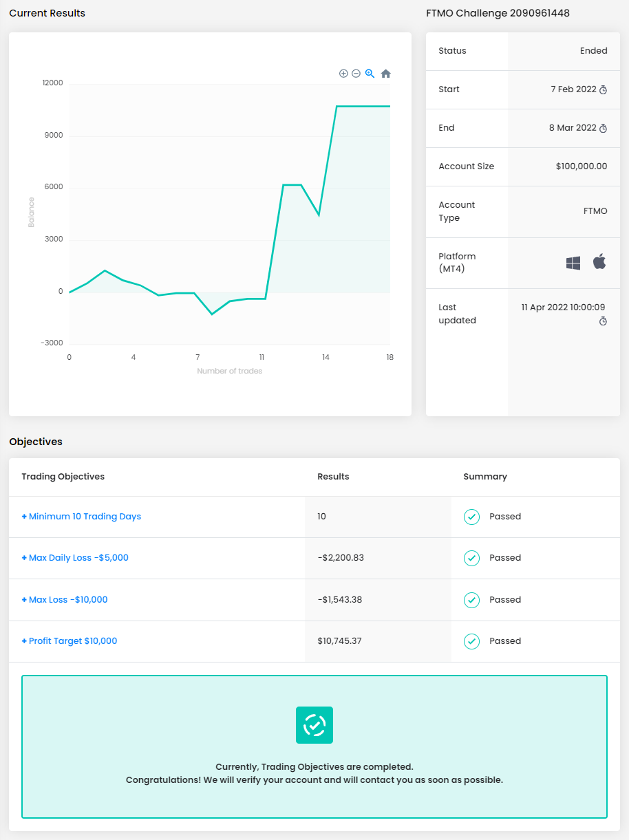The width and height of the screenshot is (629, 840).
Task: Expand Minimum 10 Trading Days objective
Action: (81, 517)
